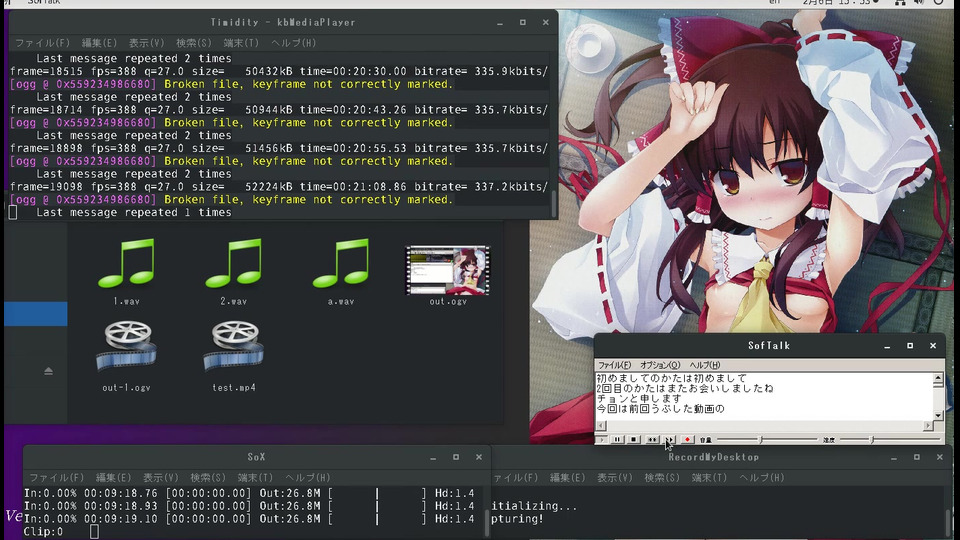Image resolution: width=960 pixels, height=540 pixels.
Task: Open 検索(S) menu in RecordMyDesktop window
Action: (x=662, y=478)
